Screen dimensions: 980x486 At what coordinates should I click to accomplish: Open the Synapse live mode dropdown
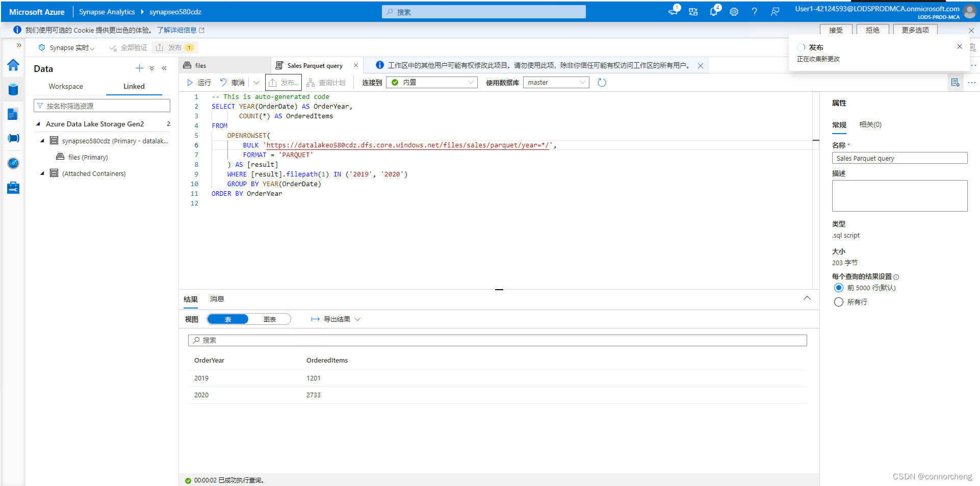(x=67, y=47)
